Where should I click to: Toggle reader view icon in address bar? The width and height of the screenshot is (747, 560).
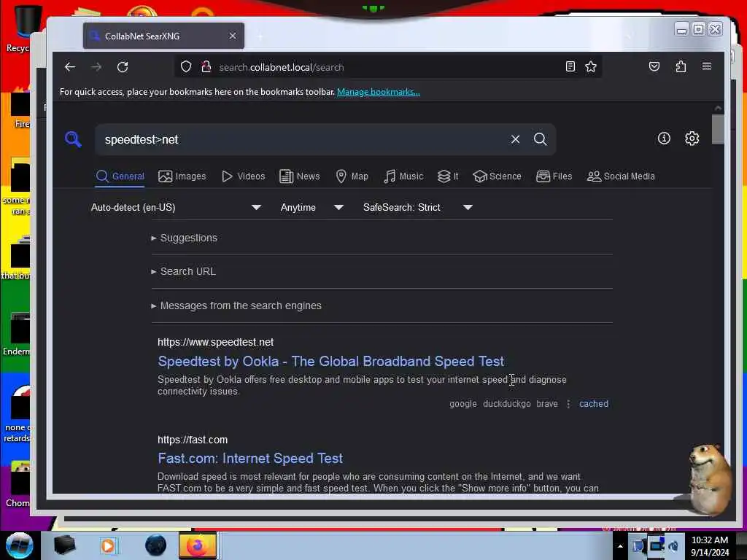click(x=570, y=66)
